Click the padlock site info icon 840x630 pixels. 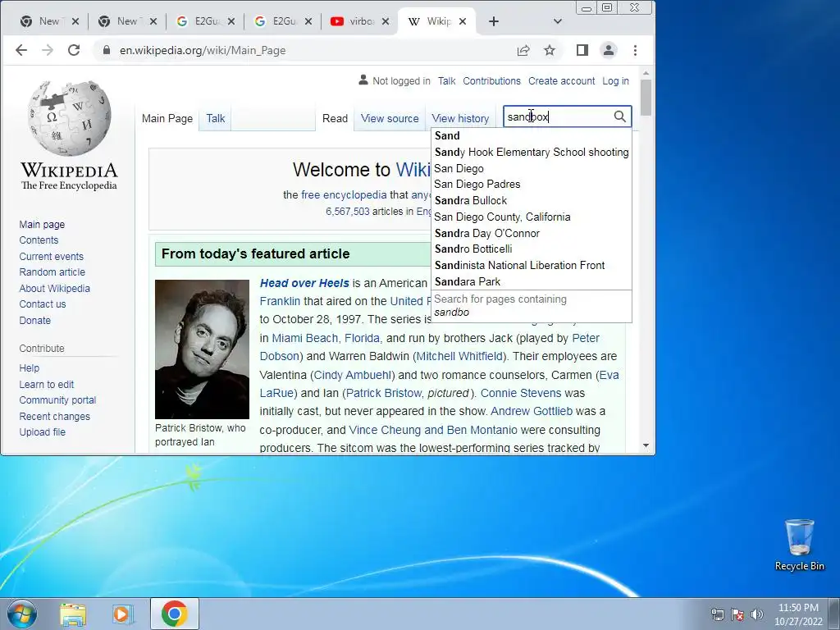click(x=107, y=50)
